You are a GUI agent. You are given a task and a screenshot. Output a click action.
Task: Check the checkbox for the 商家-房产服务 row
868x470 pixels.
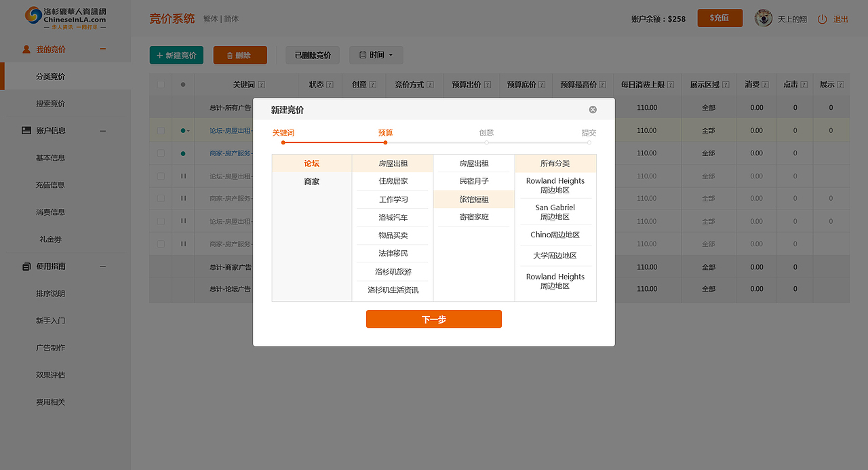pos(160,153)
